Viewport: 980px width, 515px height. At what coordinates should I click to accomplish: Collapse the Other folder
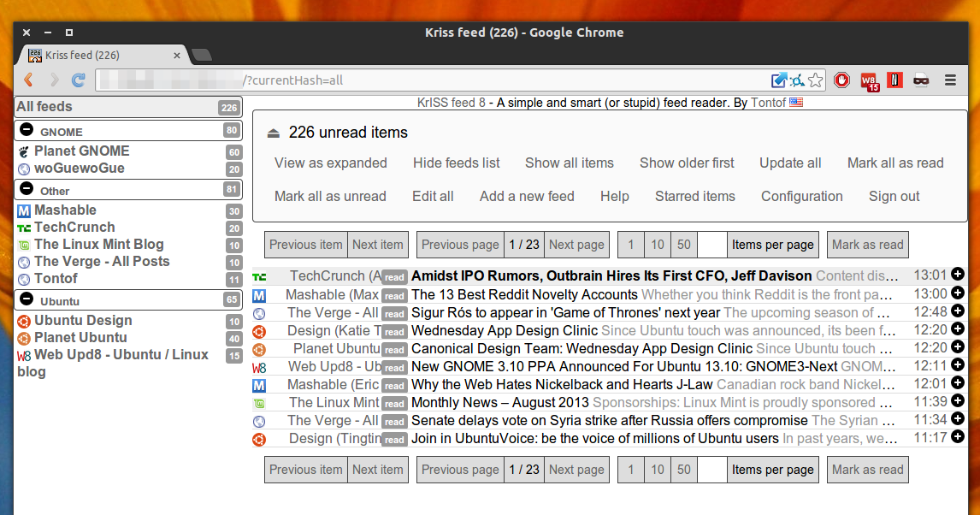pos(27,189)
